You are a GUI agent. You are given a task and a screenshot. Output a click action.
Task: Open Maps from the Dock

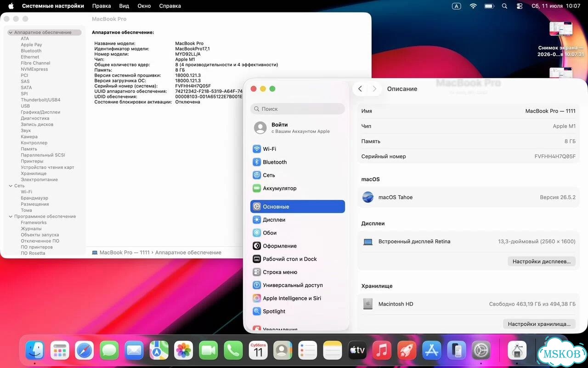pos(159,351)
